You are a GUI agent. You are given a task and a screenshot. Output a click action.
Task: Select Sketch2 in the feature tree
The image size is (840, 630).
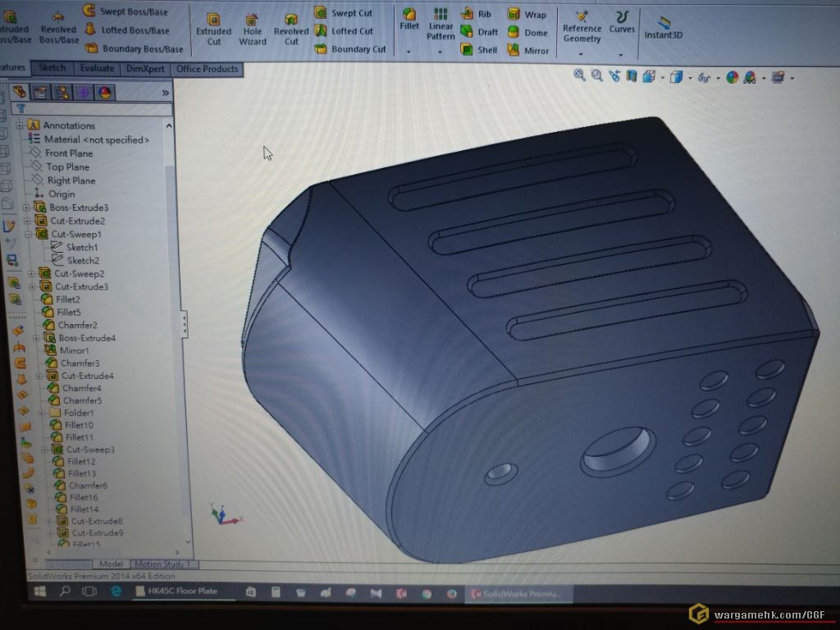tap(82, 261)
